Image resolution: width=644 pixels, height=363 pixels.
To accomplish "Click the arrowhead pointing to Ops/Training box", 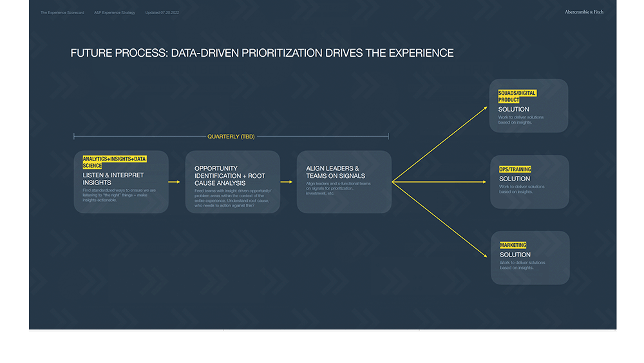I will pos(484,182).
